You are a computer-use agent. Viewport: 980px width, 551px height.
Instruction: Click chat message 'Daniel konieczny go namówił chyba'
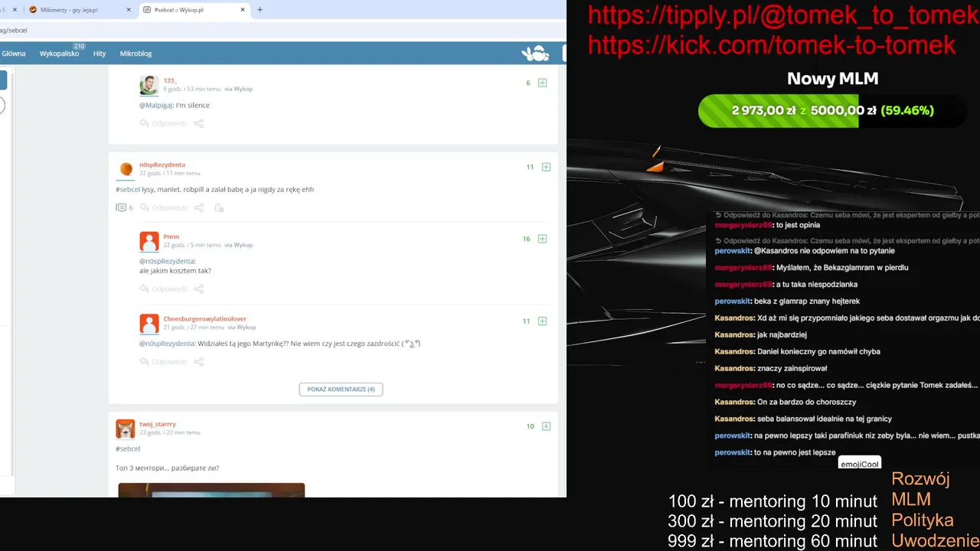(x=818, y=351)
